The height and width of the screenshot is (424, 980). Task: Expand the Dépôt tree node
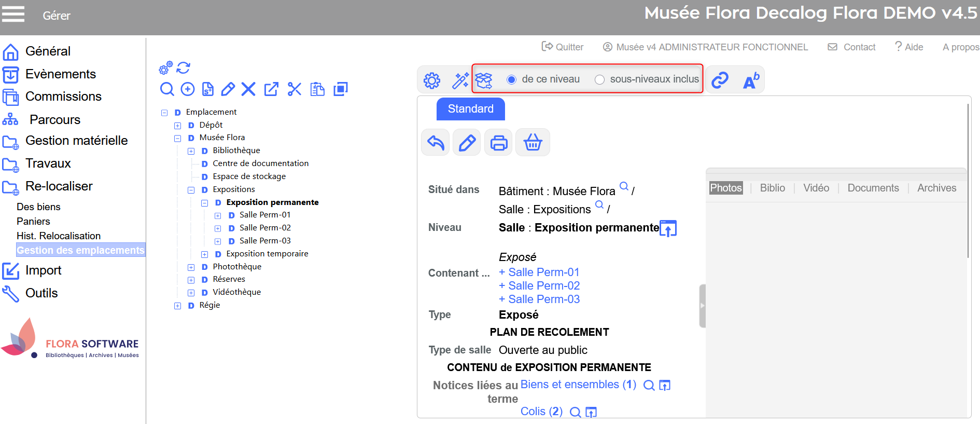pyautogui.click(x=178, y=126)
